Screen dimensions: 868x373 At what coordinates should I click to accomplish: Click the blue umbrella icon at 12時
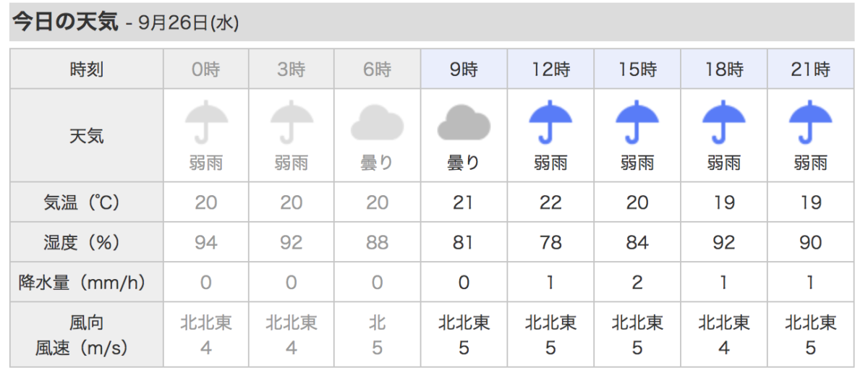click(550, 124)
